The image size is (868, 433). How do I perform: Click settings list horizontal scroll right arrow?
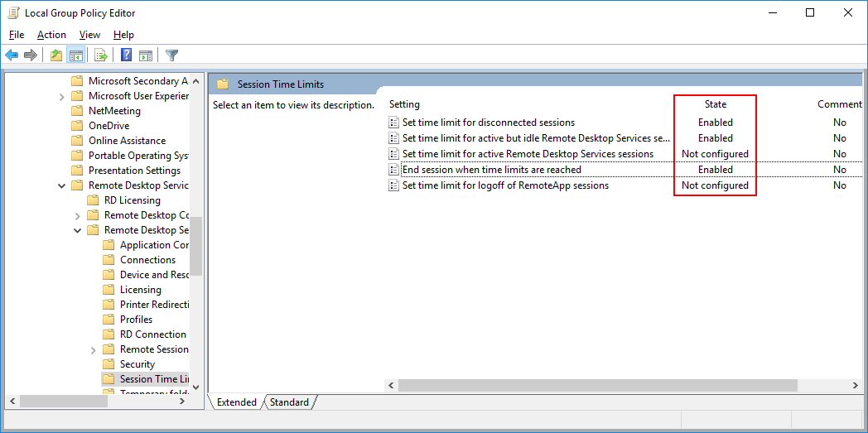[x=856, y=385]
